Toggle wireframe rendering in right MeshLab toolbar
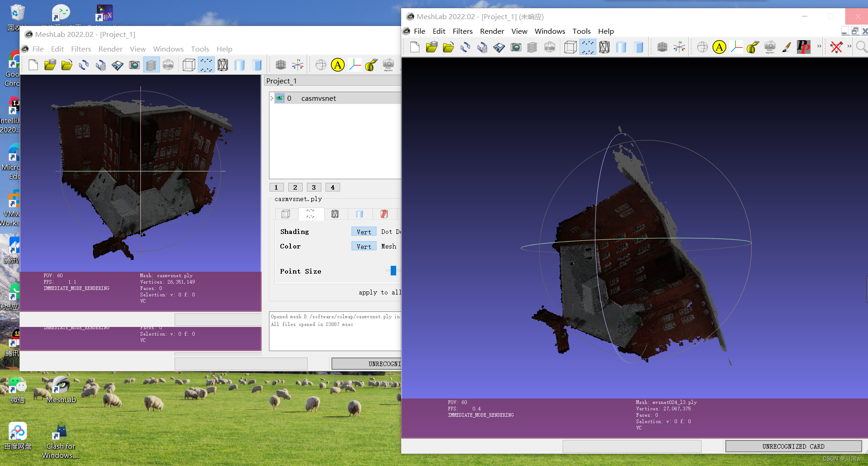 tap(604, 47)
